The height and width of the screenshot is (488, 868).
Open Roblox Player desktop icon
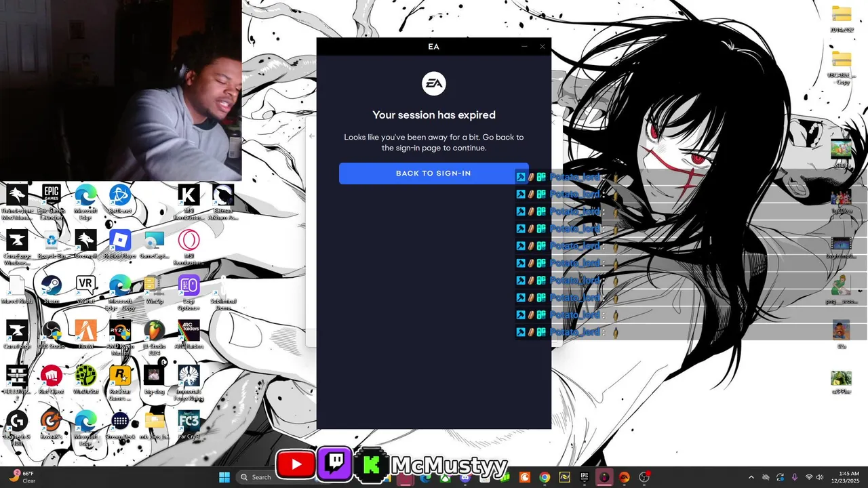coord(120,245)
